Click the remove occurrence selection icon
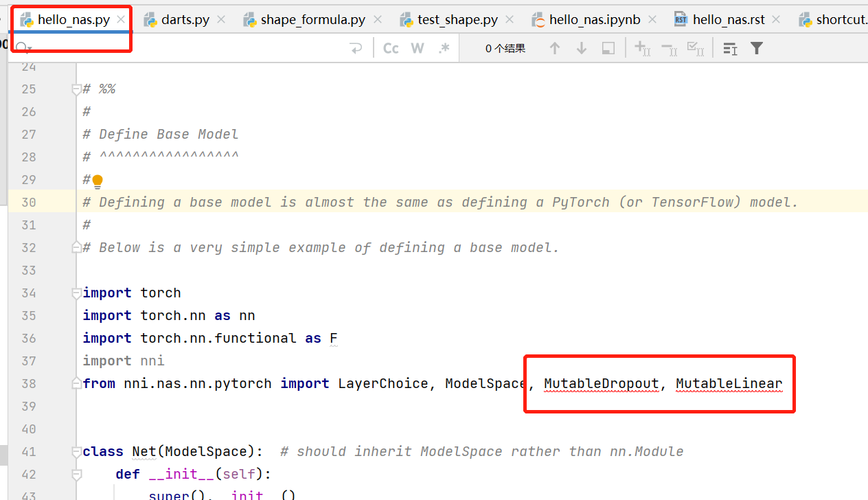 pos(667,47)
